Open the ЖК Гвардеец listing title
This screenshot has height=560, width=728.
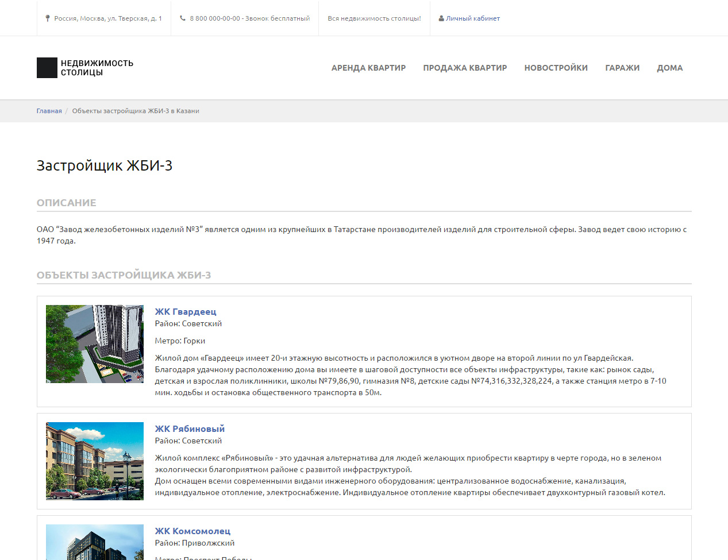point(186,311)
